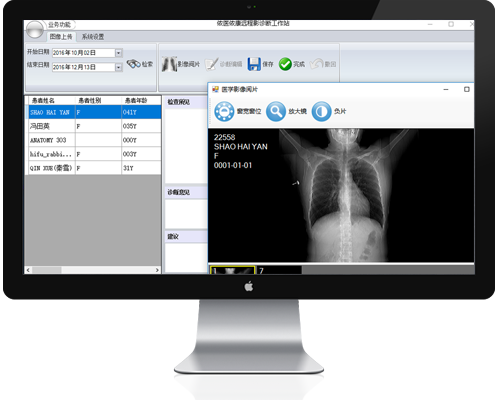
Task: Click the grayed-out undo arrow icon
Action: 316,64
